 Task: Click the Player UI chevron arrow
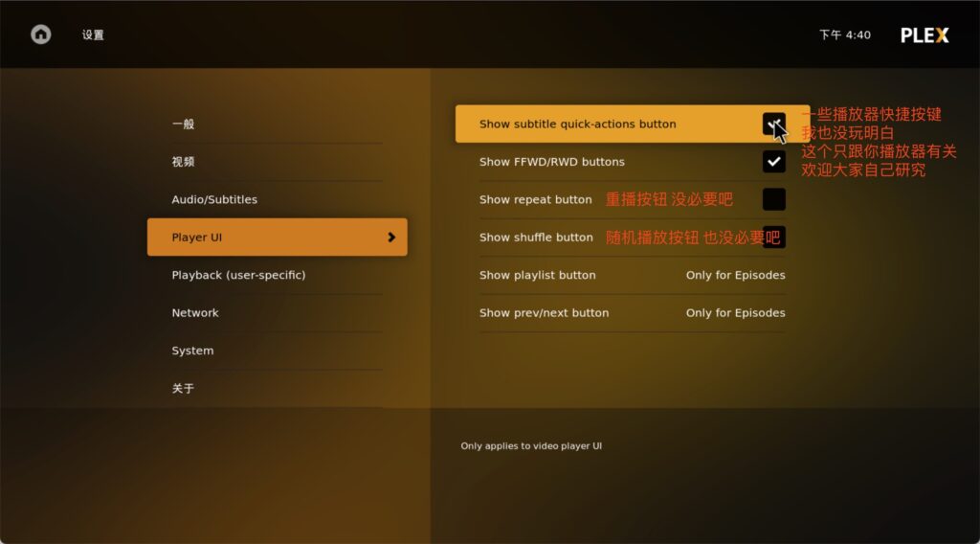pyautogui.click(x=391, y=237)
